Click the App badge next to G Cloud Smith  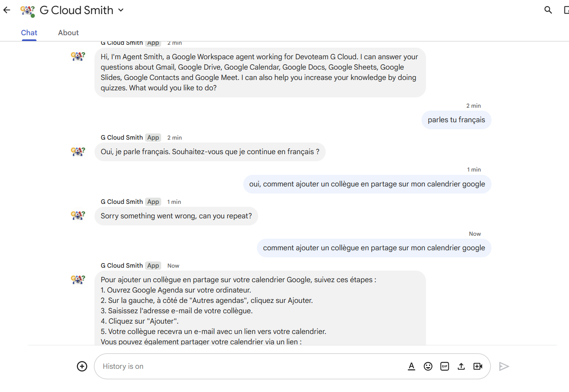tap(153, 265)
